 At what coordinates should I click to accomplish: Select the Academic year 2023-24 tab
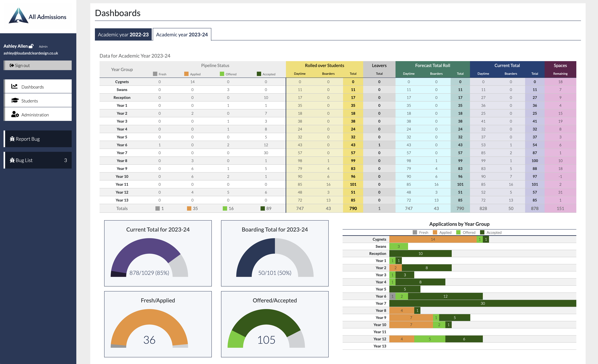pyautogui.click(x=182, y=35)
